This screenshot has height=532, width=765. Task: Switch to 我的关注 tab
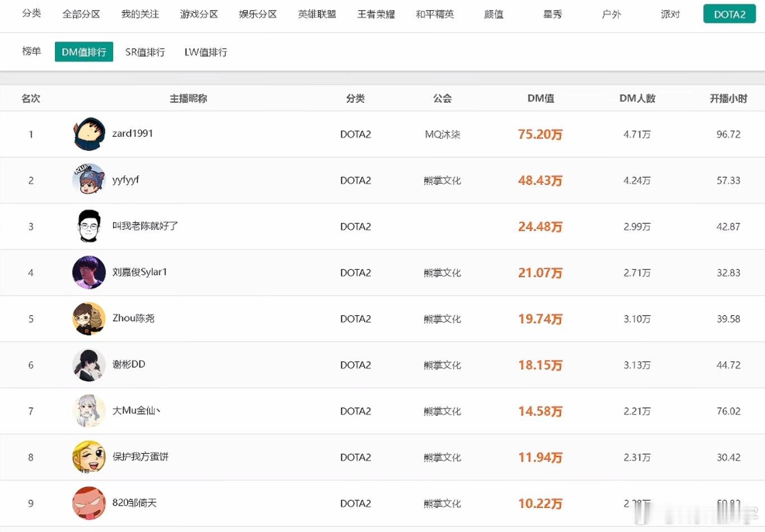coord(140,14)
